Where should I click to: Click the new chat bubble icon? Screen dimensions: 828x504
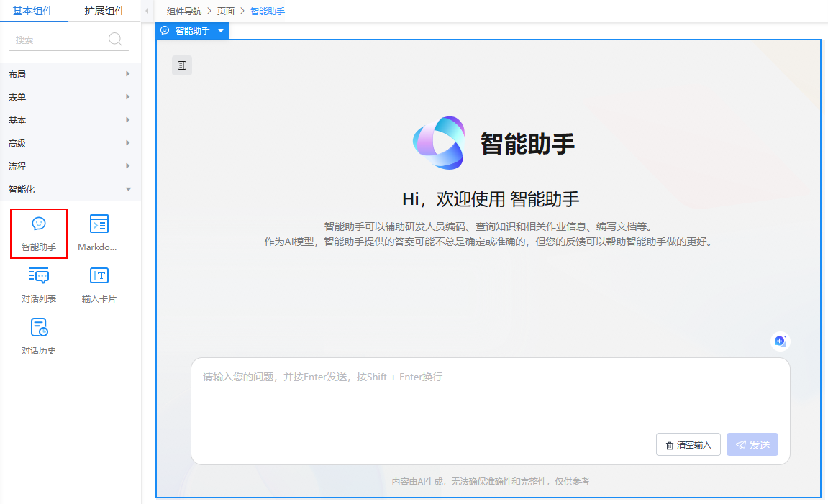pyautogui.click(x=780, y=341)
